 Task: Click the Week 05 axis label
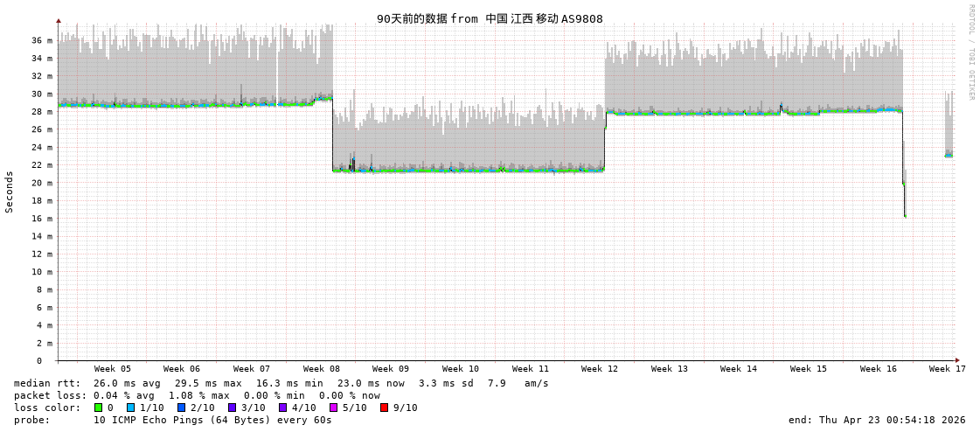click(x=113, y=369)
